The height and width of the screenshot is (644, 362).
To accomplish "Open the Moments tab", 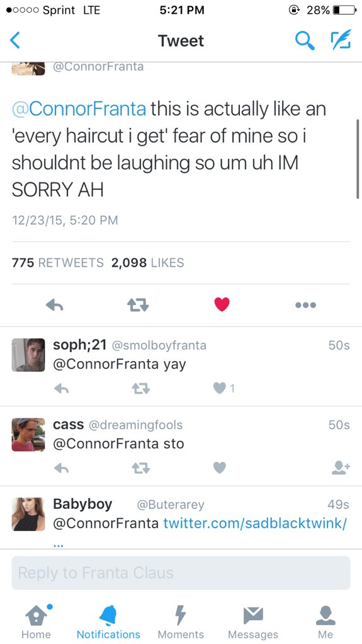I will [x=181, y=622].
